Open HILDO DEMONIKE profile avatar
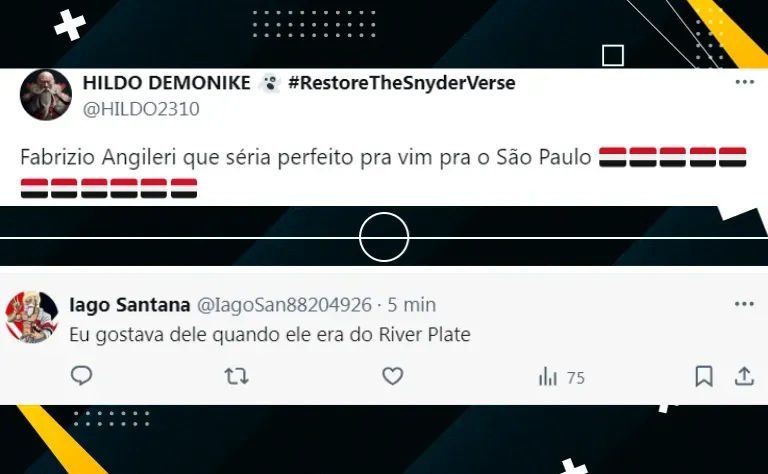The height and width of the screenshot is (474, 768). pos(46,95)
